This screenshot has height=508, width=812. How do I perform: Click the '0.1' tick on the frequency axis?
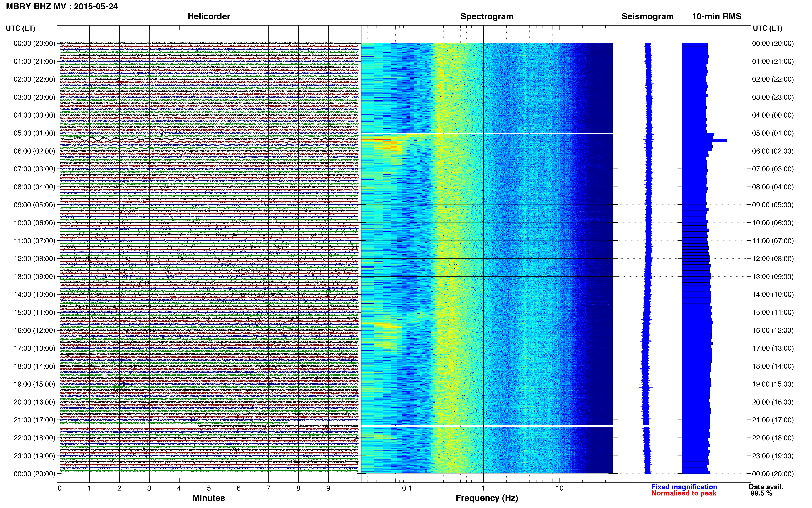click(x=407, y=488)
